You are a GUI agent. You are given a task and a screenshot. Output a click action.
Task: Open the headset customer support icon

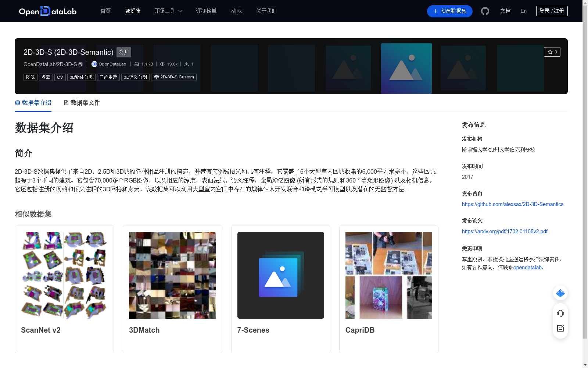pos(560,314)
